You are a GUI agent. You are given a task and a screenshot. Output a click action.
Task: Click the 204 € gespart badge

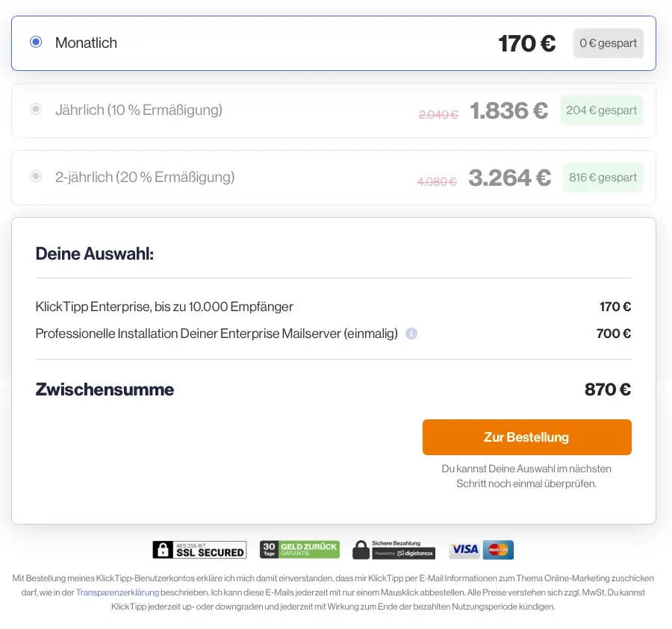[x=602, y=110]
